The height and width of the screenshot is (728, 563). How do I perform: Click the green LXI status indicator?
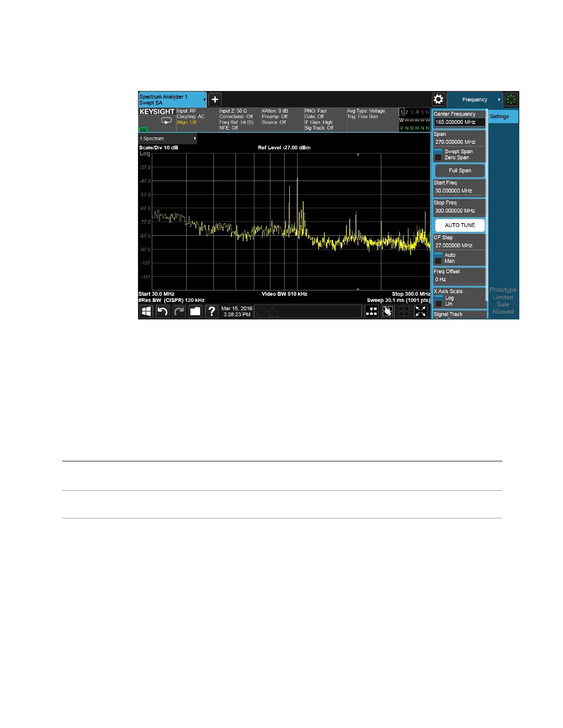[144, 130]
